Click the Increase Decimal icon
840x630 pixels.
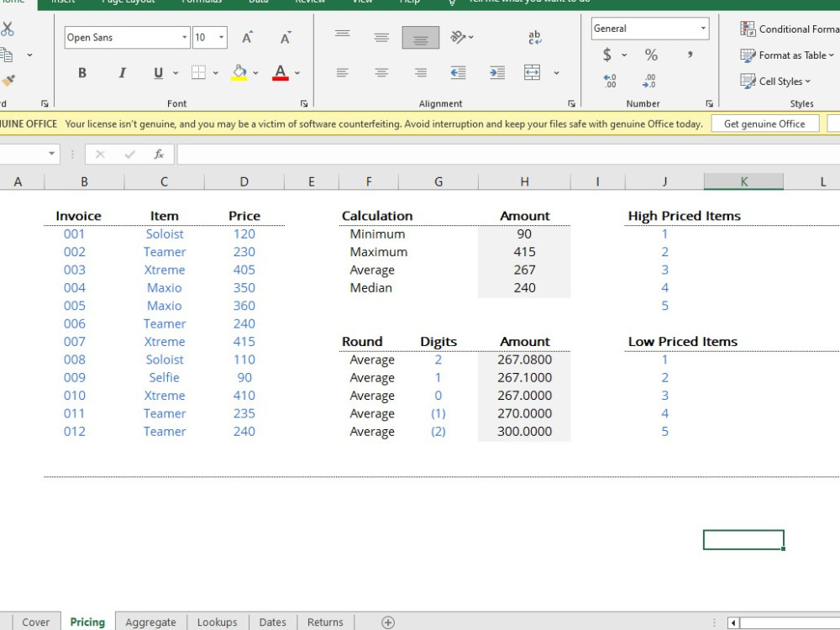pos(610,81)
